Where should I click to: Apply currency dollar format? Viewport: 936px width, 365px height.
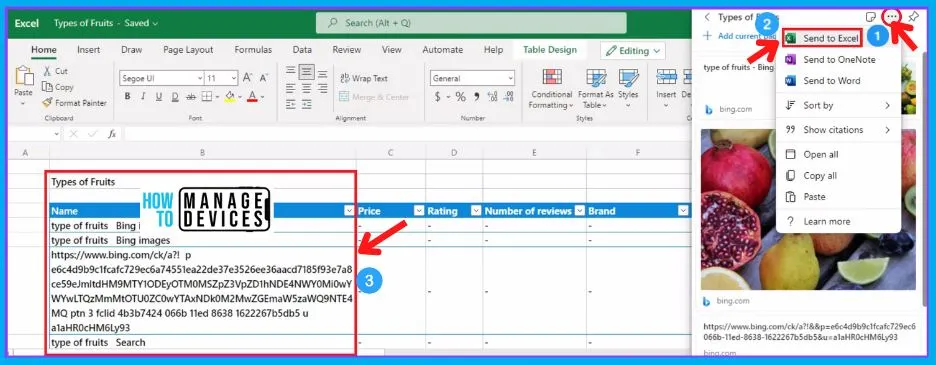point(438,97)
